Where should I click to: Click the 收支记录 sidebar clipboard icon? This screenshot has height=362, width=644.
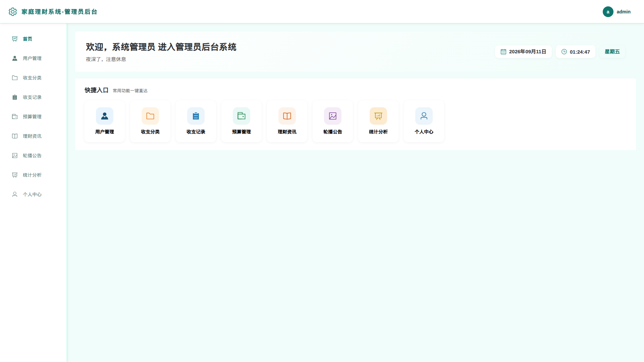tap(15, 97)
